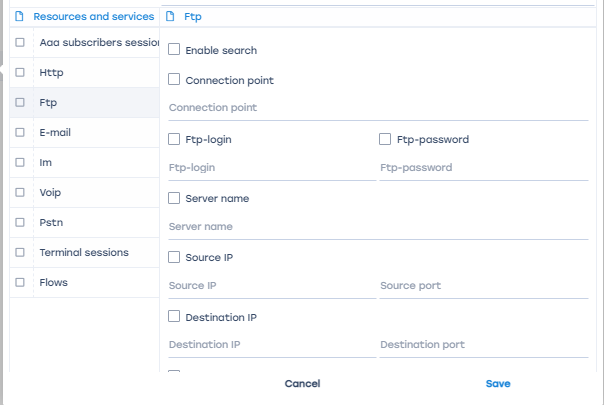Click the Ftp header document icon

pos(171,17)
